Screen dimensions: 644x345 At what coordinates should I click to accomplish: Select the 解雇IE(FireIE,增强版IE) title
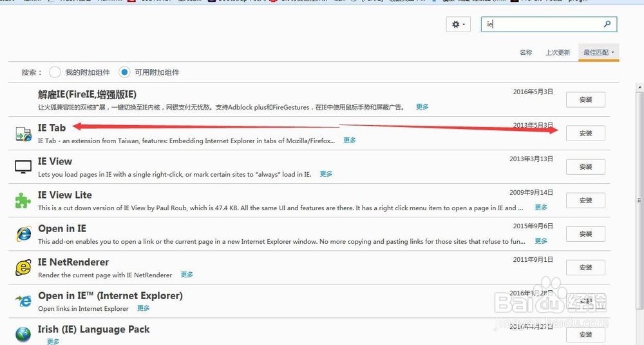pyautogui.click(x=87, y=95)
